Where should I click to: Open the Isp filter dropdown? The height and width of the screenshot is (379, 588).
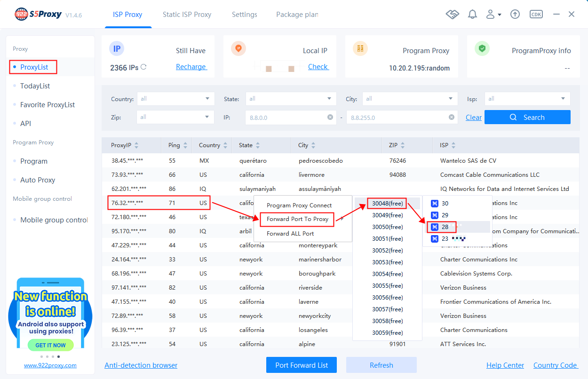coord(527,99)
